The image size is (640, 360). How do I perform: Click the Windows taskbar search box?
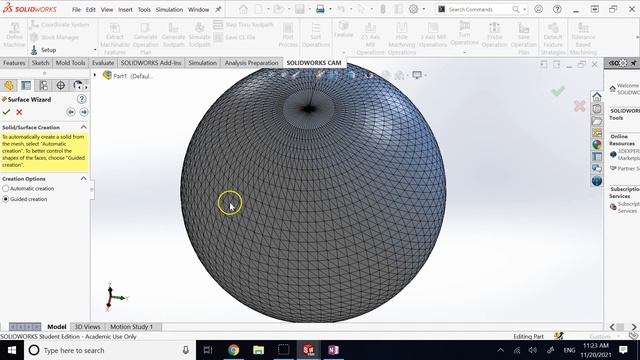(110, 350)
